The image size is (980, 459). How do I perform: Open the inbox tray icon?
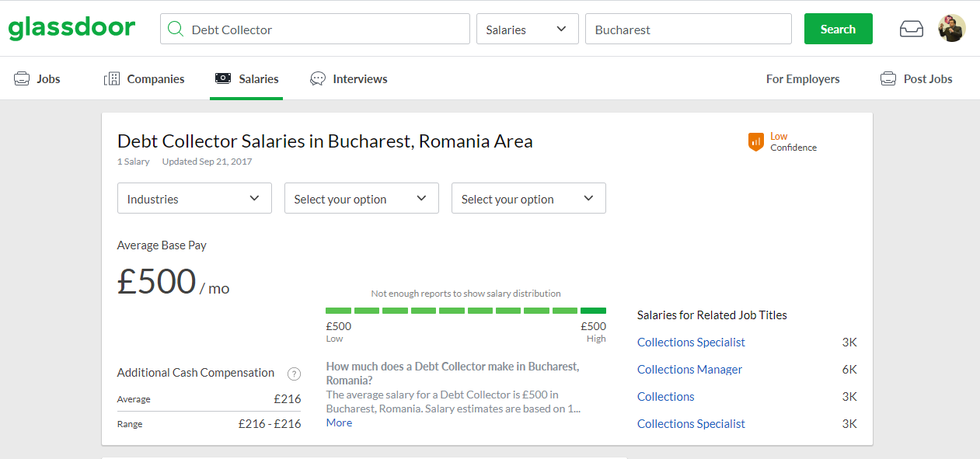pyautogui.click(x=912, y=30)
